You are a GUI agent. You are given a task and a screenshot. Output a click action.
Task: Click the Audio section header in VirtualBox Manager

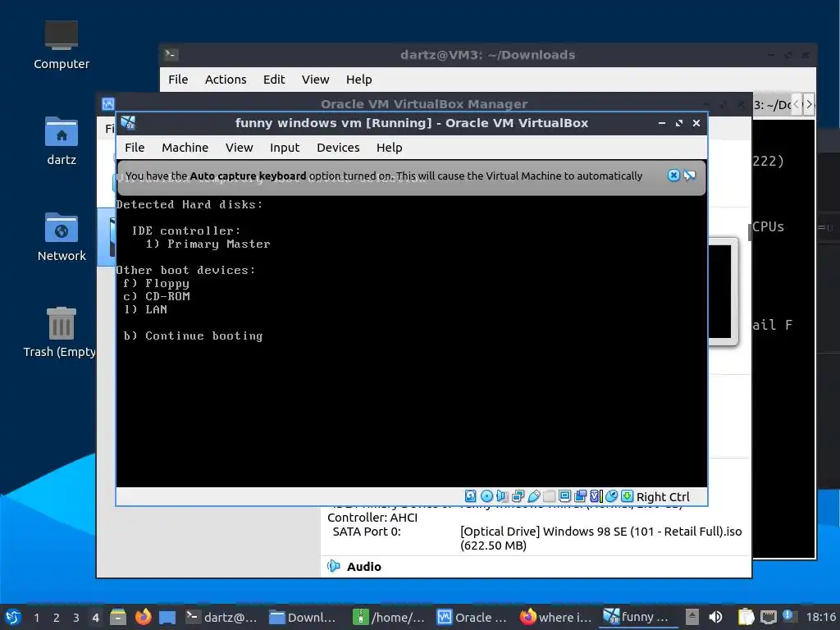pos(363,566)
